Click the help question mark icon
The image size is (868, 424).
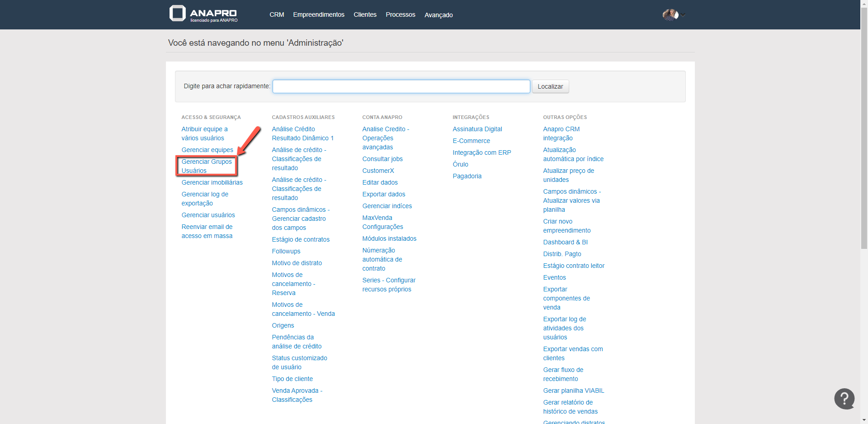click(x=844, y=399)
